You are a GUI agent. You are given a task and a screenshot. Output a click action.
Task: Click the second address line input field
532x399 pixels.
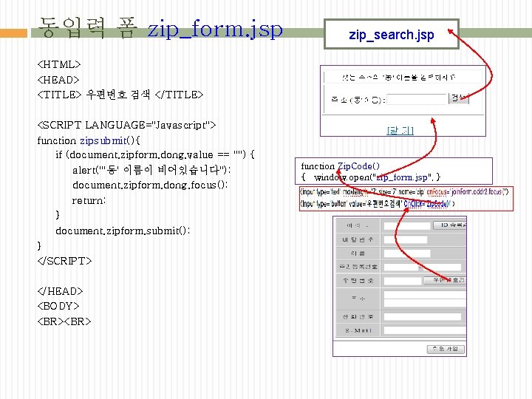(x=425, y=303)
